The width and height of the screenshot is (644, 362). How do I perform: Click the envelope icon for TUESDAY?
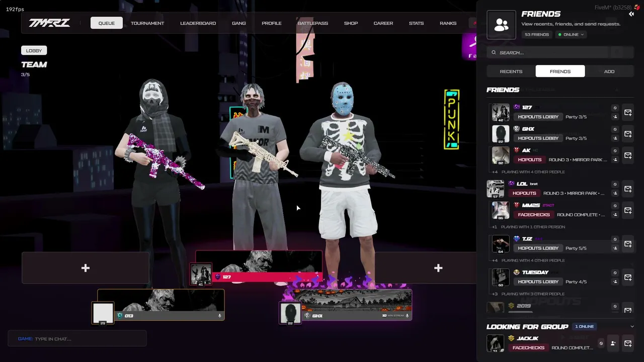coord(628,277)
